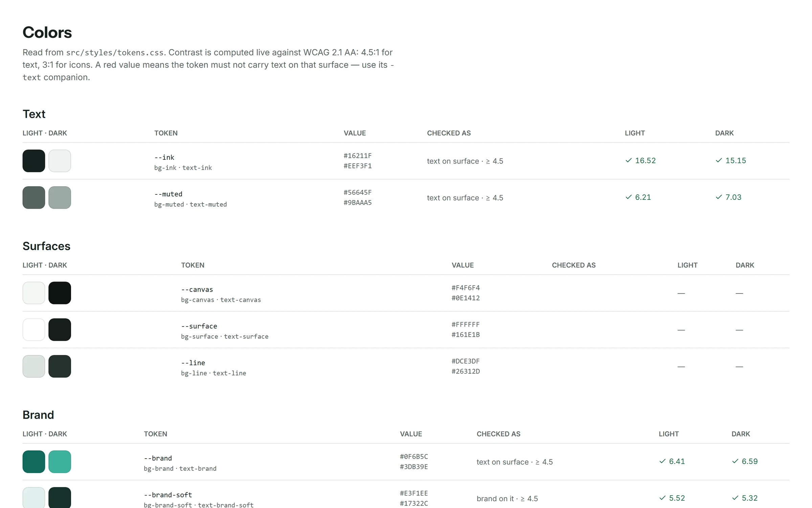Click the bg-brand-soft · text-brand-soft utility text
Viewport: 812px width, 508px height.
(x=199, y=505)
